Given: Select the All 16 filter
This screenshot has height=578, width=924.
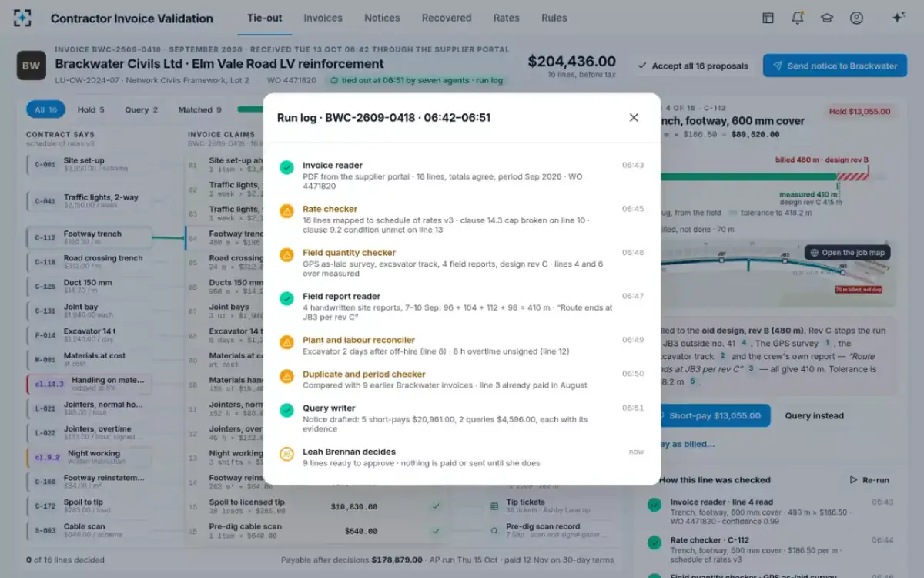Looking at the screenshot, I should [x=45, y=109].
